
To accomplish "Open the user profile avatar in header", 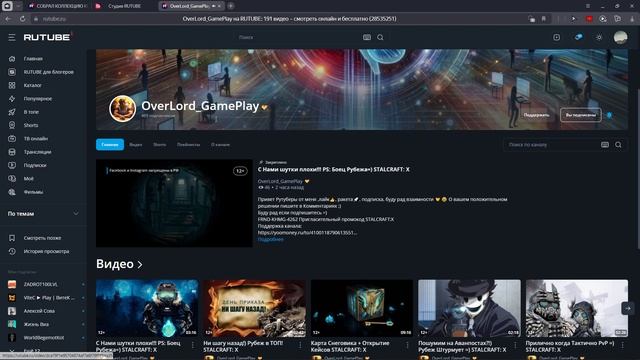I will [x=620, y=37].
